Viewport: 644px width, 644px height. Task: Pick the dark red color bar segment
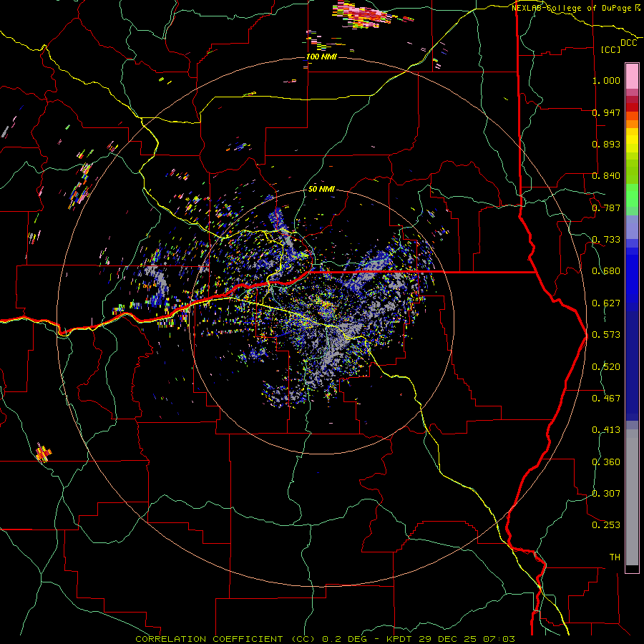pyautogui.click(x=632, y=107)
